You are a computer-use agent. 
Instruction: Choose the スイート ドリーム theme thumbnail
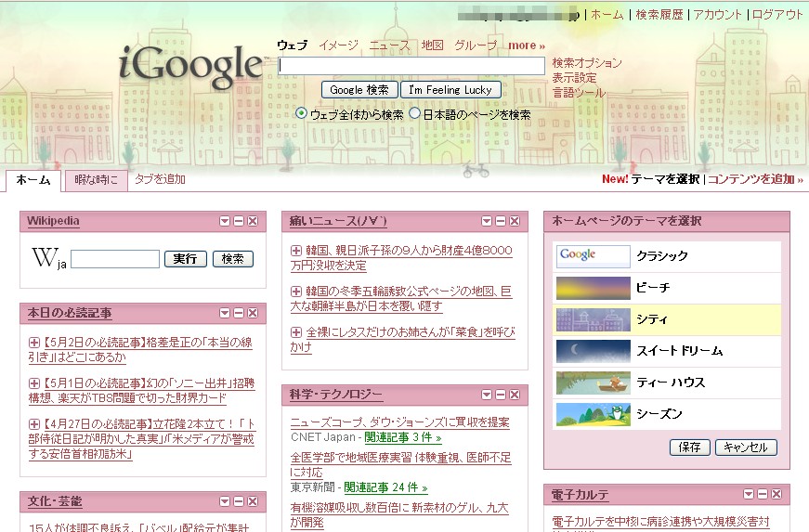pos(593,351)
